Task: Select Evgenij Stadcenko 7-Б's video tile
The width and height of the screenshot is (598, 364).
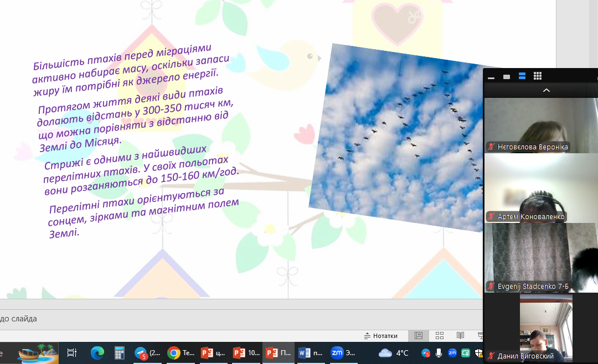Action: click(x=541, y=258)
